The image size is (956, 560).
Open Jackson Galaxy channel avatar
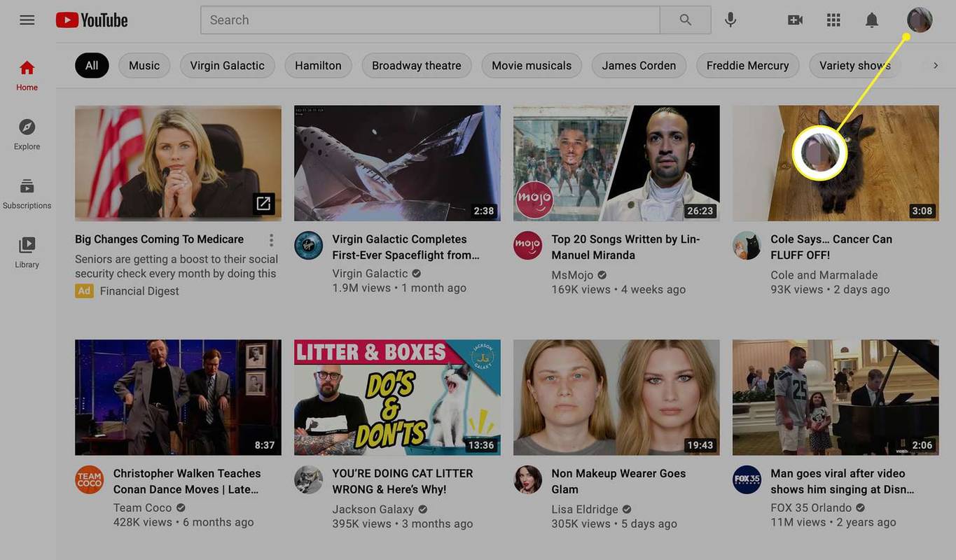tap(308, 480)
